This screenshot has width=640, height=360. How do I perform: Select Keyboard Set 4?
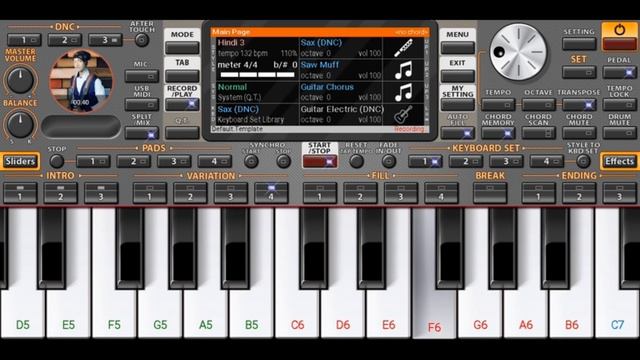click(547, 162)
